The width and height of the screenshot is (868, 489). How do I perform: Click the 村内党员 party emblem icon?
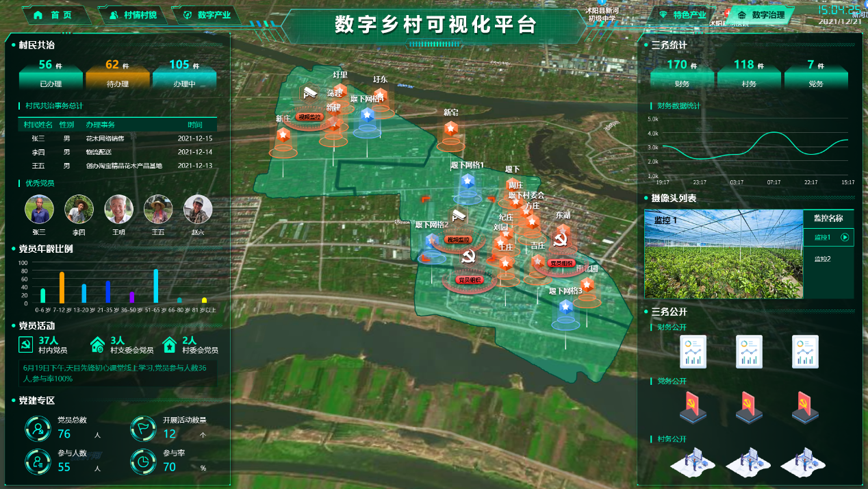coord(25,344)
